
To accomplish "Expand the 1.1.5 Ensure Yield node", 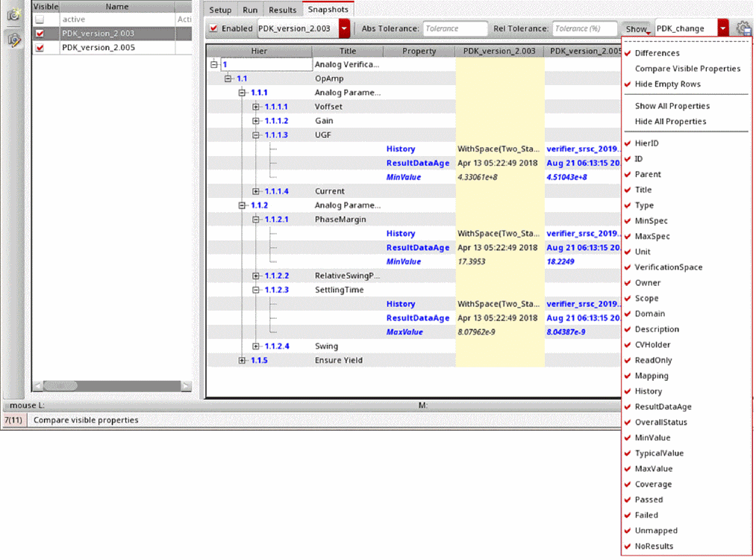I will point(242,361).
